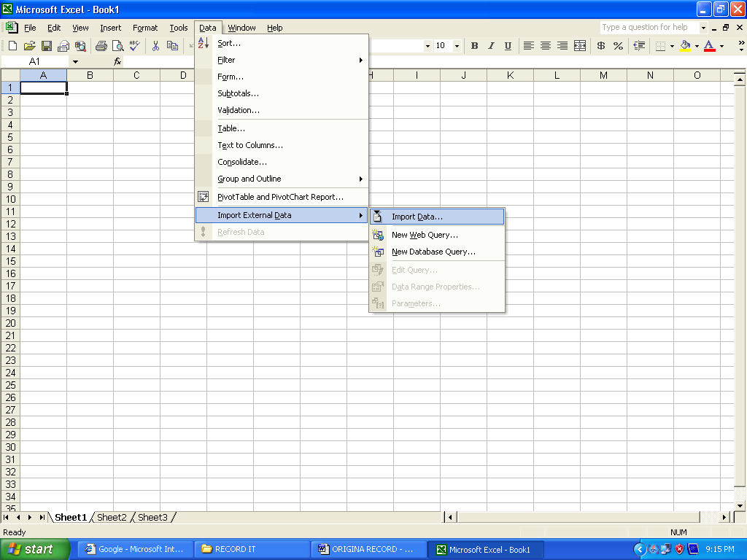Switch to the RECORD IT folder in taskbar
Image resolution: width=747 pixels, height=560 pixels.
[252, 549]
